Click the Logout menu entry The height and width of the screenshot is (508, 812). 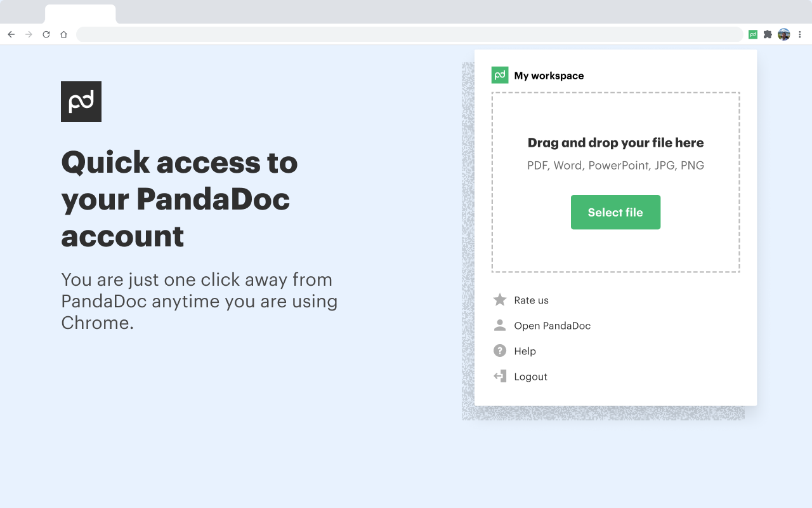(530, 376)
